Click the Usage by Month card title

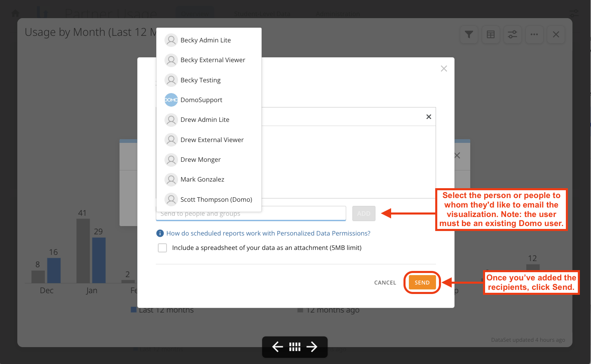click(91, 32)
